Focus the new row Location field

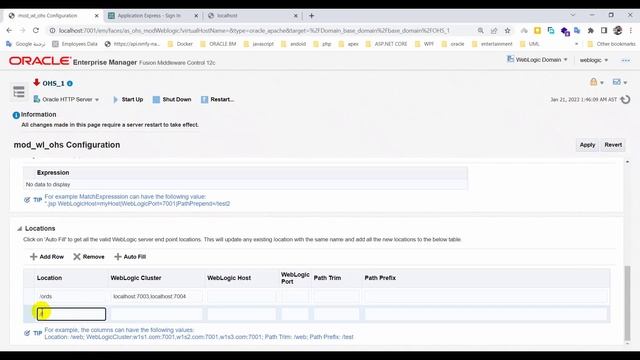tap(71, 314)
